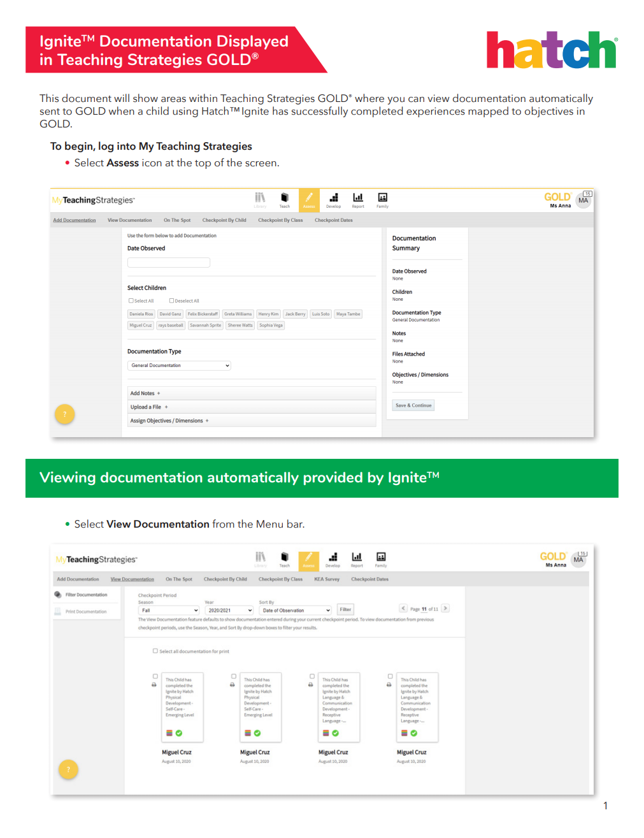644x838 pixels.
Task: Open the Library icon on Add Documentation page
Action: click(260, 200)
